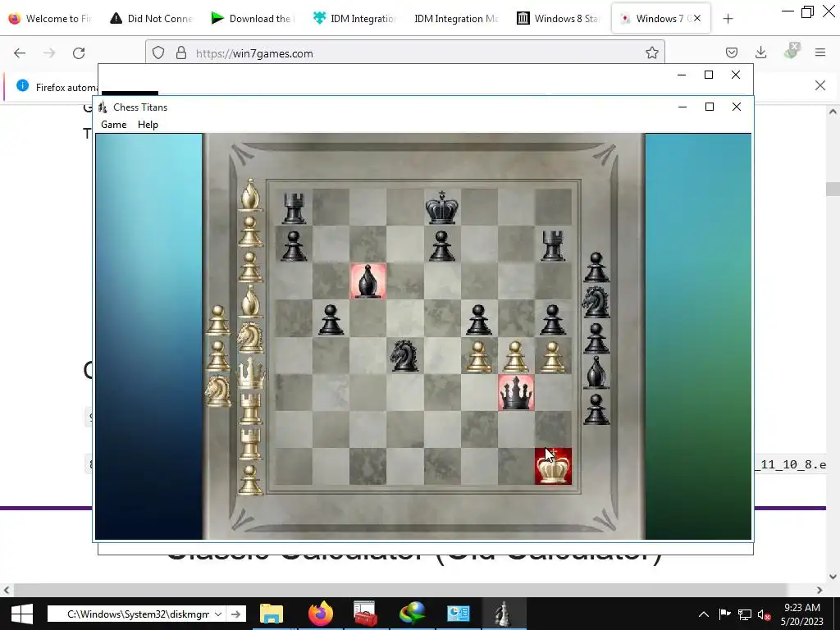Select the black queen on highlighted g3 square
This screenshot has height=630, width=840.
(516, 392)
